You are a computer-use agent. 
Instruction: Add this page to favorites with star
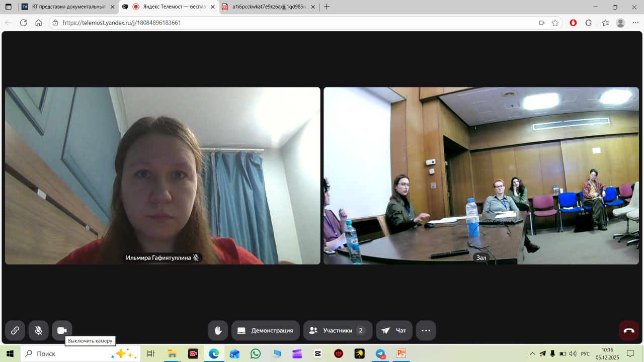tap(555, 23)
